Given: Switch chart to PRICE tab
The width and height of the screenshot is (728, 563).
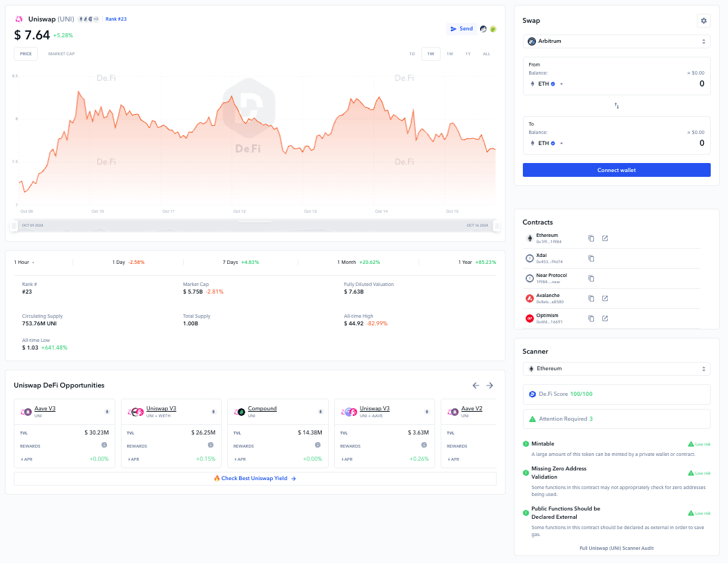Looking at the screenshot, I should [26, 54].
